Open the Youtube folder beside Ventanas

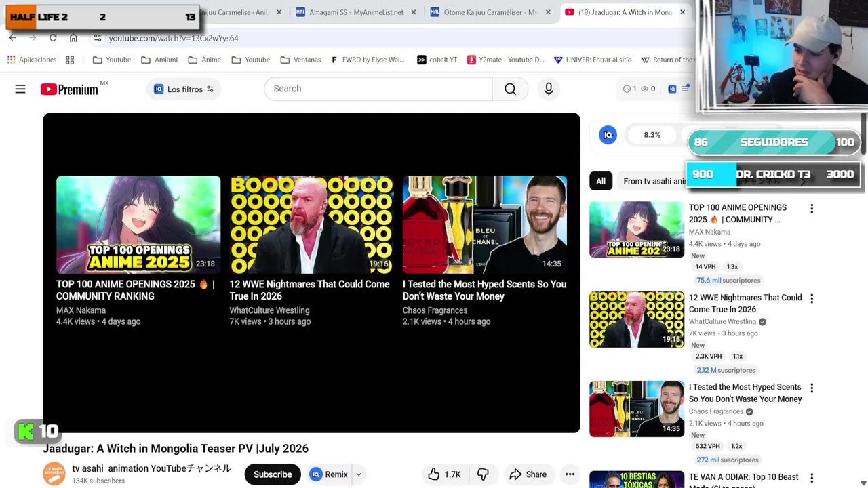(x=251, y=60)
